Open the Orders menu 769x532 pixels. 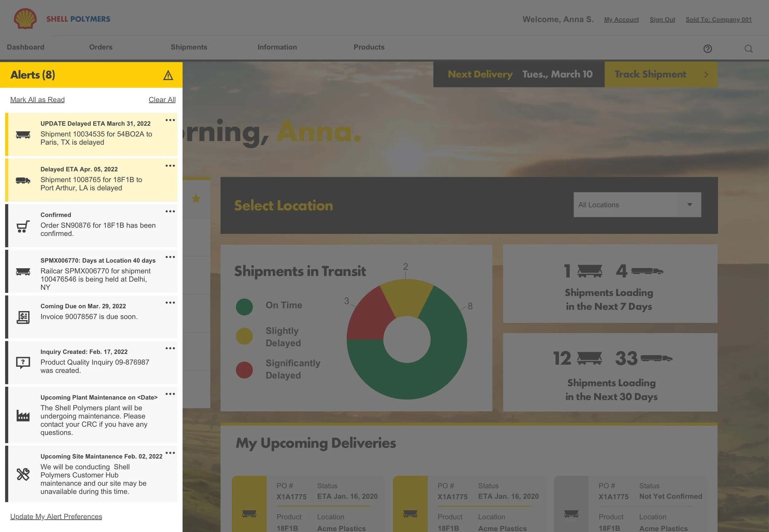pyautogui.click(x=101, y=47)
